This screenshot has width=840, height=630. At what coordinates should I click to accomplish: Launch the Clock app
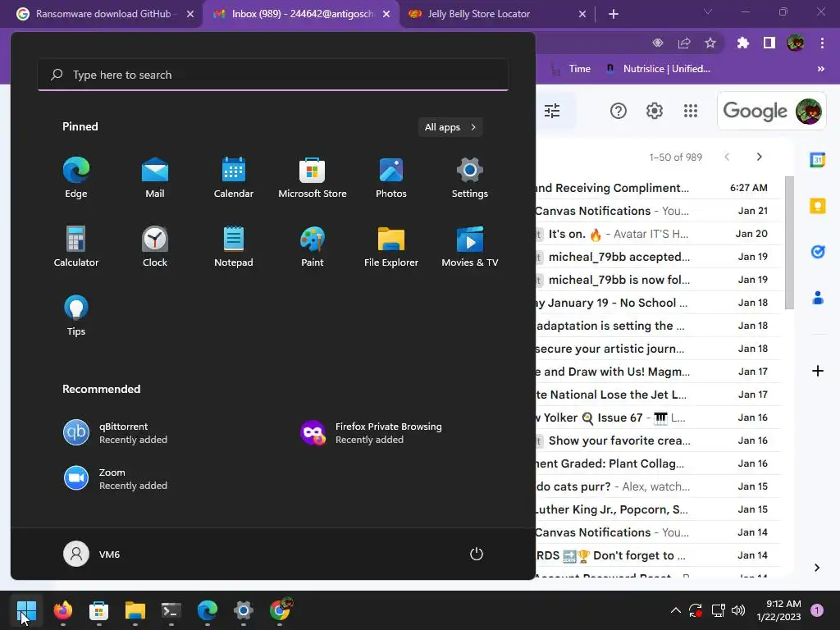point(155,246)
